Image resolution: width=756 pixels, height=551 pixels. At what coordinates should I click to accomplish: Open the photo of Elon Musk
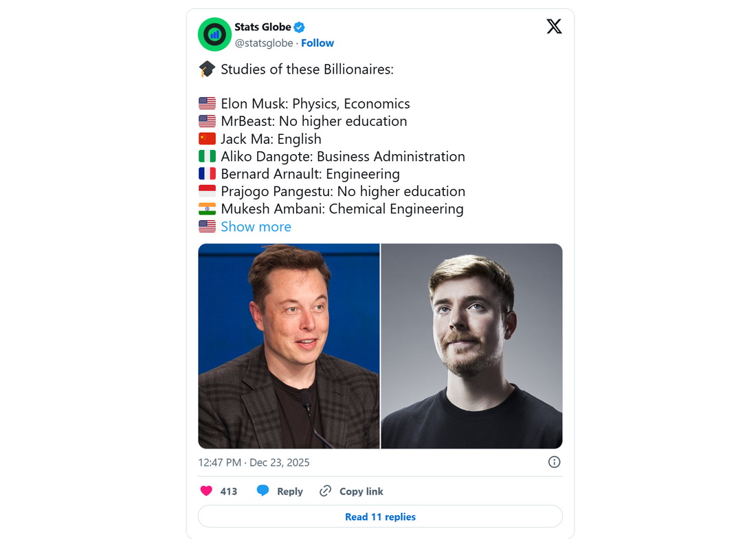(289, 345)
